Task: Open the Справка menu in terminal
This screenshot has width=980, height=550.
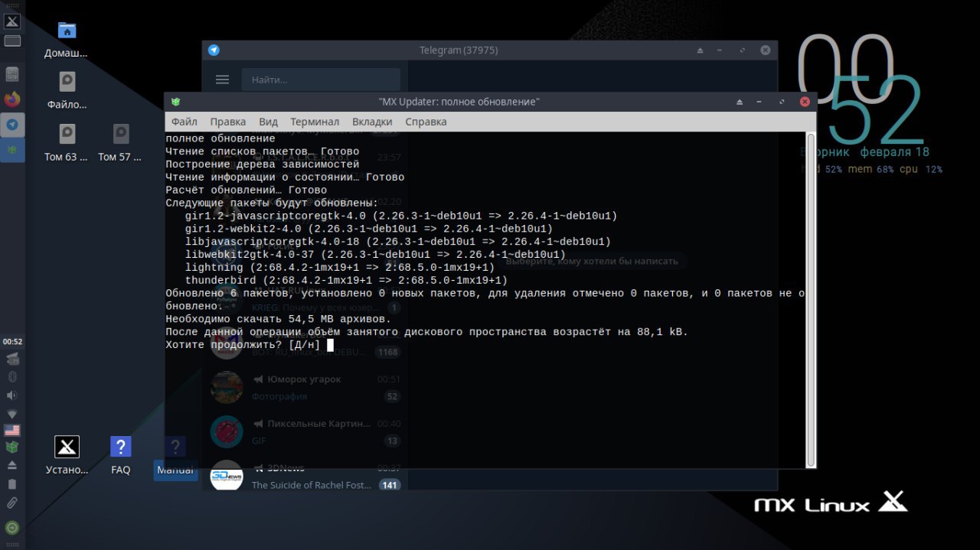Action: [x=426, y=122]
